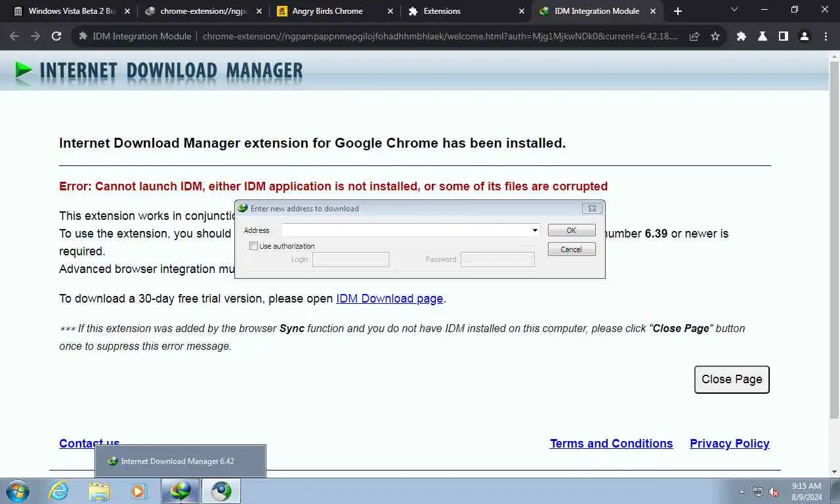Click the URL in the address bar
Image resolution: width=840 pixels, height=504 pixels.
point(440,37)
